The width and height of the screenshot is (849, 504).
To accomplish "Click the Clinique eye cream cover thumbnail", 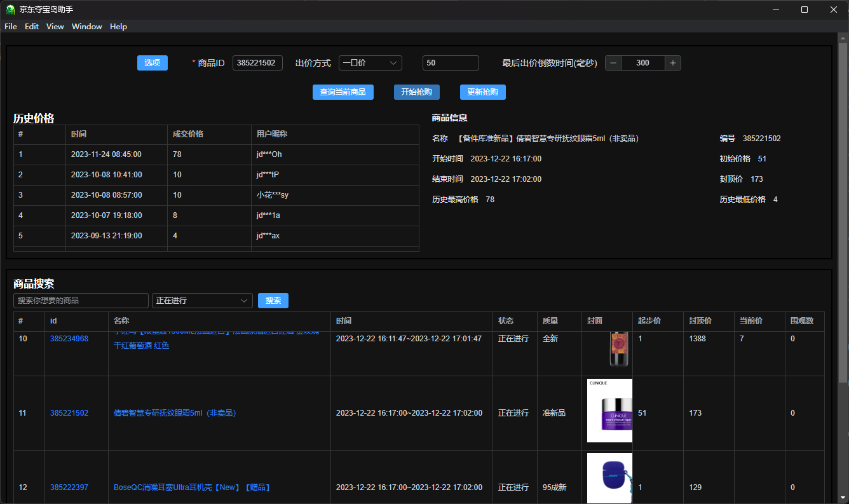I will point(609,411).
